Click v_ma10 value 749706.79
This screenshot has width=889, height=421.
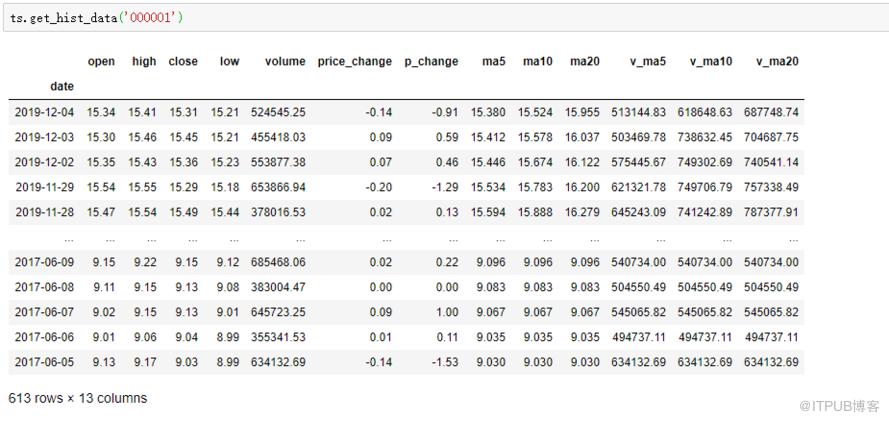[x=705, y=187]
